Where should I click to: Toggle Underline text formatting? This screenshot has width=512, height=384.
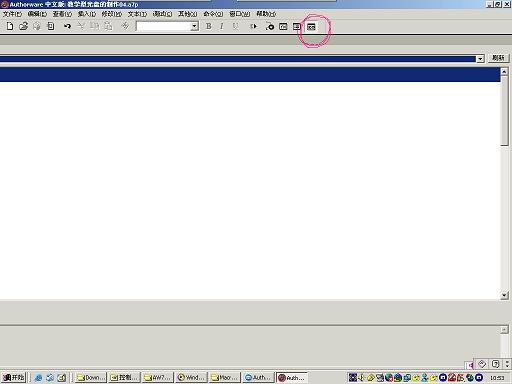pyautogui.click(x=235, y=26)
